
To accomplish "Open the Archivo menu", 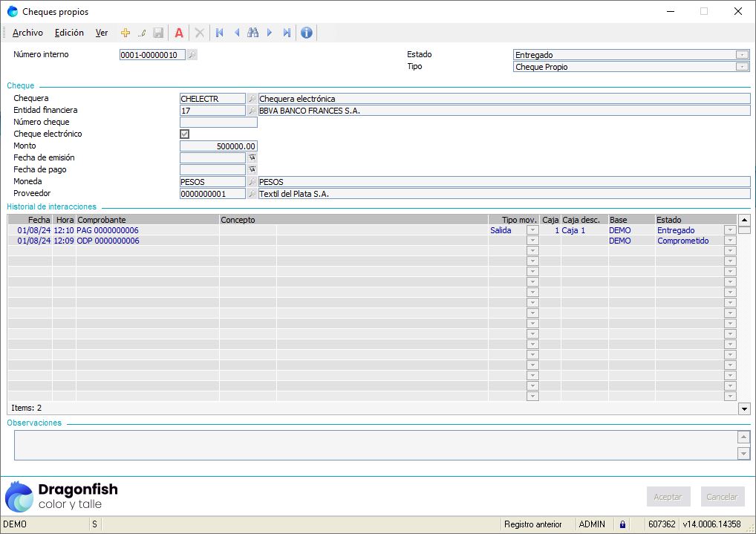I will click(27, 33).
